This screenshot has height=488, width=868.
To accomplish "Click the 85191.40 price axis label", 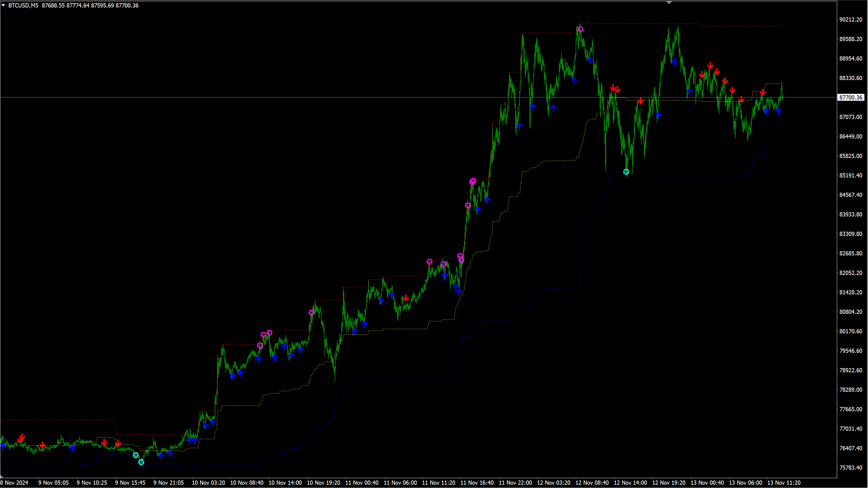I will point(851,176).
